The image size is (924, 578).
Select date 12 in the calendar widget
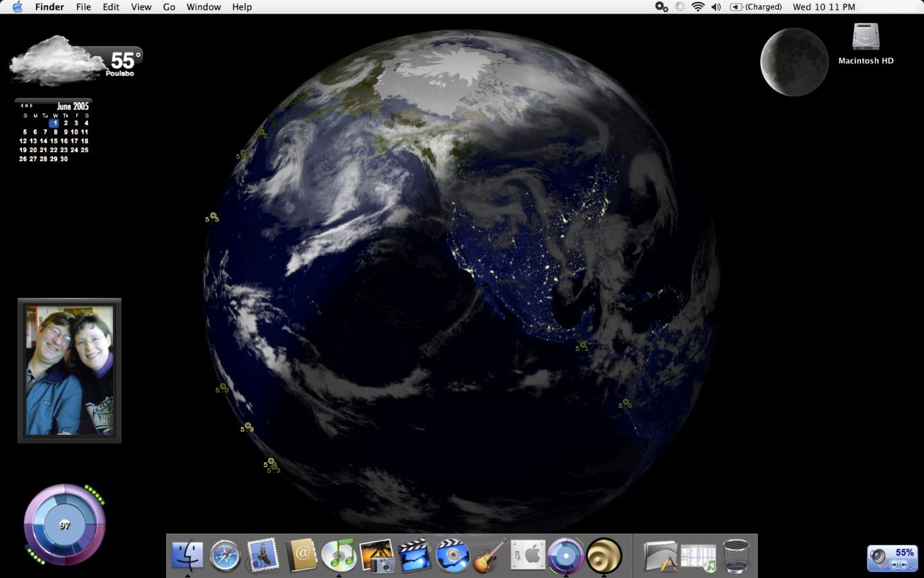click(x=23, y=141)
